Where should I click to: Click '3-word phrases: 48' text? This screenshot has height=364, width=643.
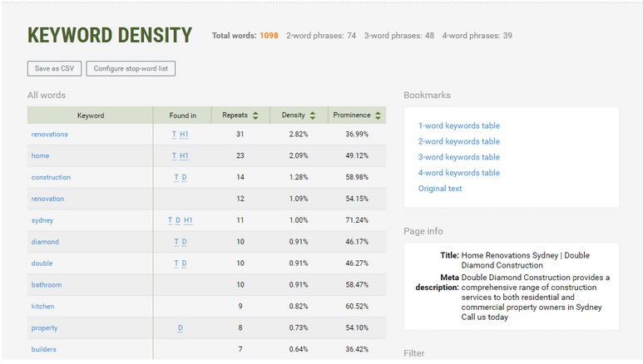pos(399,36)
